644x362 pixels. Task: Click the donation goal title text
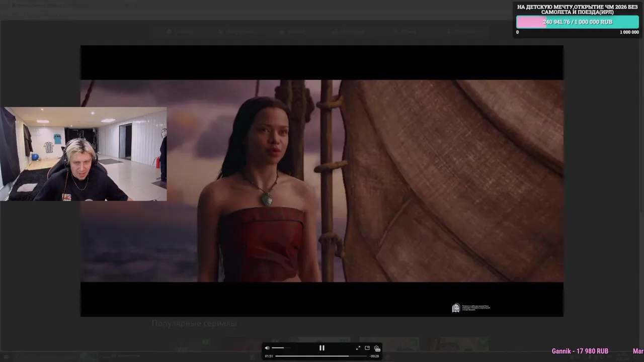(578, 9)
